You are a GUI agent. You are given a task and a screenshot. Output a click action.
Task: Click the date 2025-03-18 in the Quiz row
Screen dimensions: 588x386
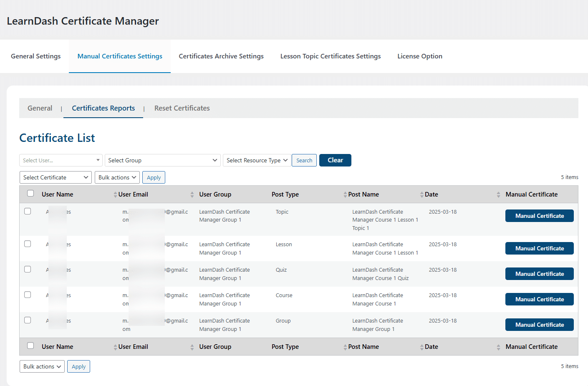pyautogui.click(x=443, y=270)
